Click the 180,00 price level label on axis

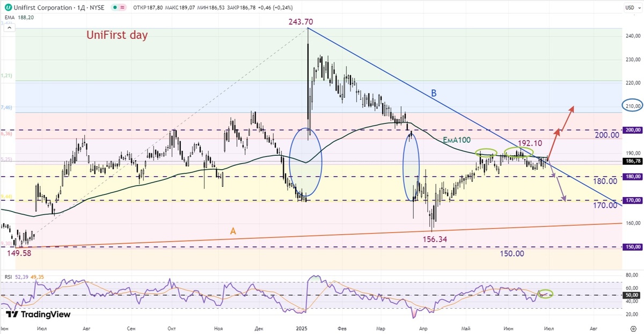tap(633, 177)
